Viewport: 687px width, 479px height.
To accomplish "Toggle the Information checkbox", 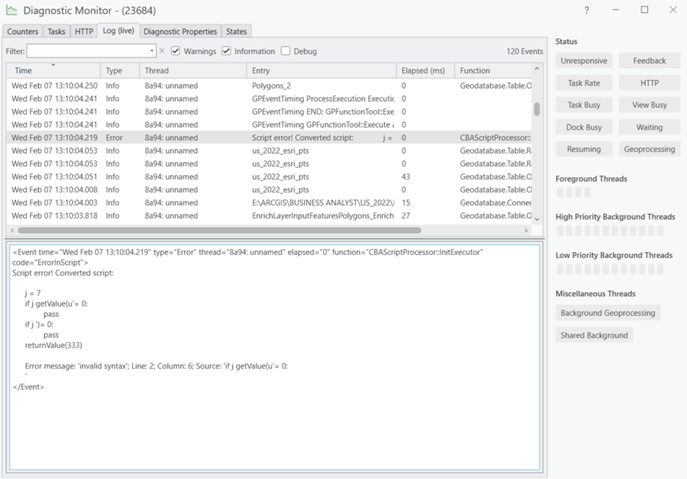I will click(227, 51).
